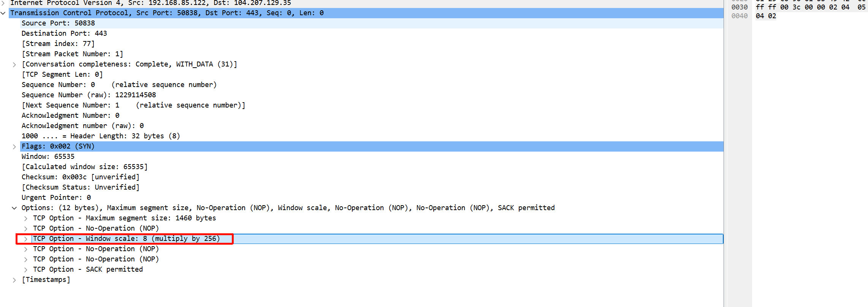Select the Flags: 0x002 (SYN) row text
This screenshot has width=868, height=307.
pos(58,146)
